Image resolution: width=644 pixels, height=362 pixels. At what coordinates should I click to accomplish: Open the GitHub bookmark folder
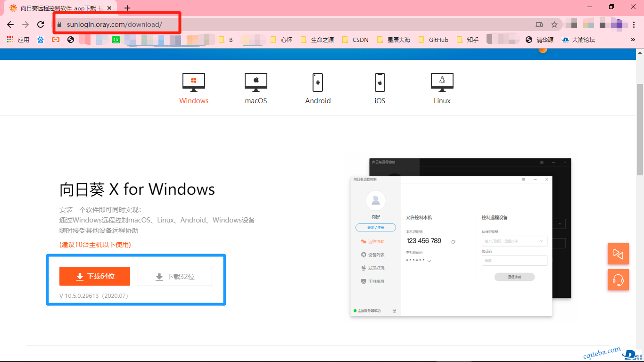[x=433, y=40]
